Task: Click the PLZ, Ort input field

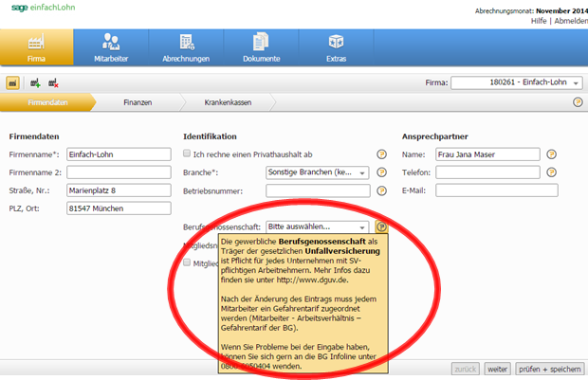Action: (119, 208)
